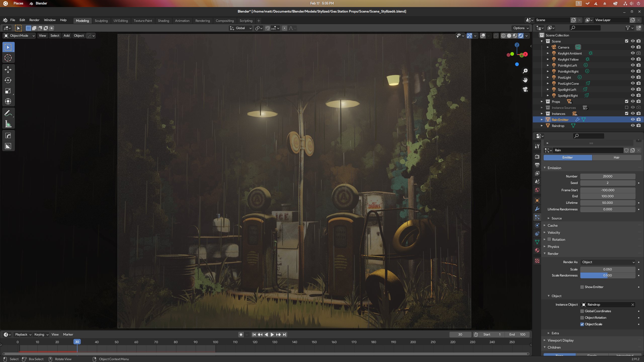The image size is (644, 362).
Task: Play the animation forward
Action: click(272, 335)
